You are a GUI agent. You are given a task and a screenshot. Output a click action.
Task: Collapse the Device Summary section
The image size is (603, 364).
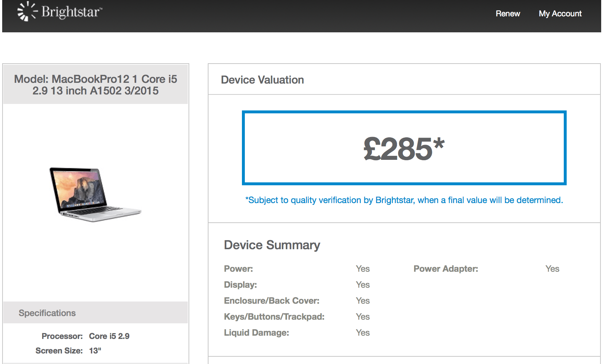tap(272, 245)
